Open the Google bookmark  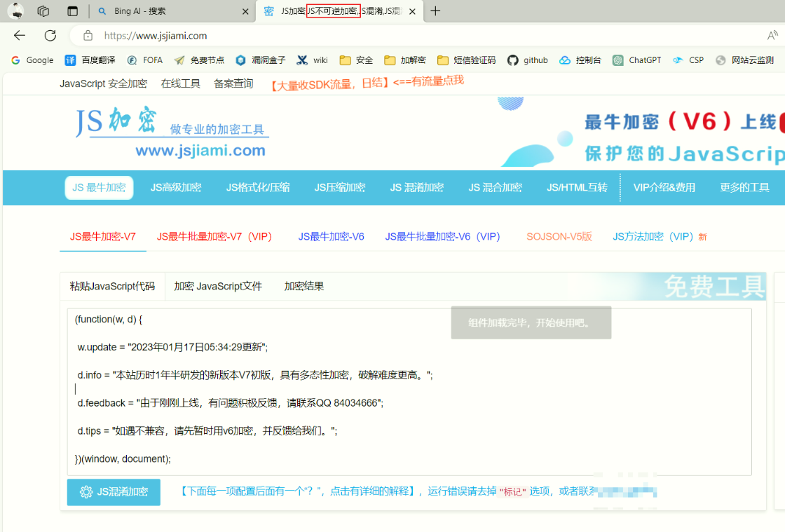[32, 60]
